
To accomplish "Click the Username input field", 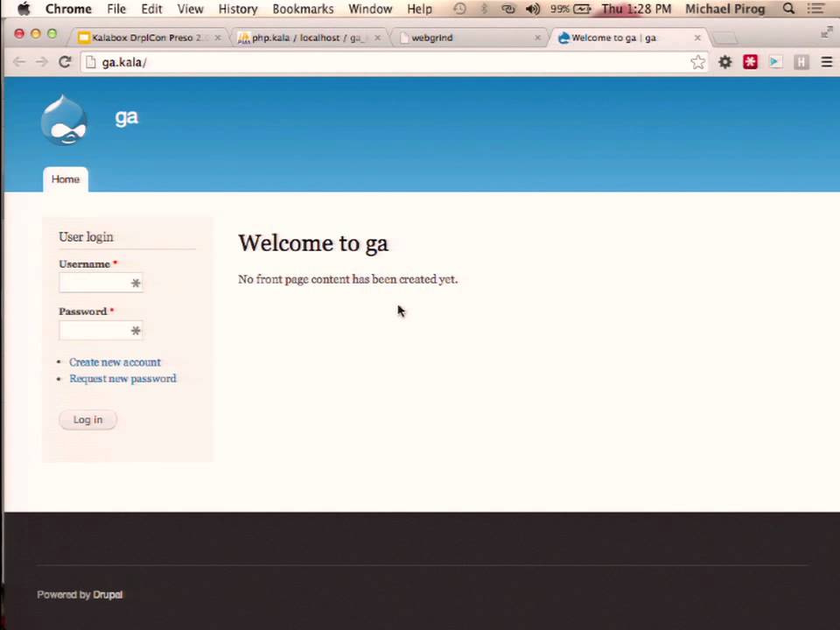I will [101, 283].
